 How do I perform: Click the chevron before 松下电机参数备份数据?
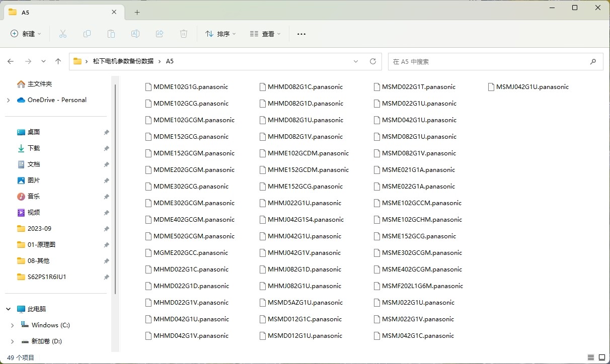87,61
